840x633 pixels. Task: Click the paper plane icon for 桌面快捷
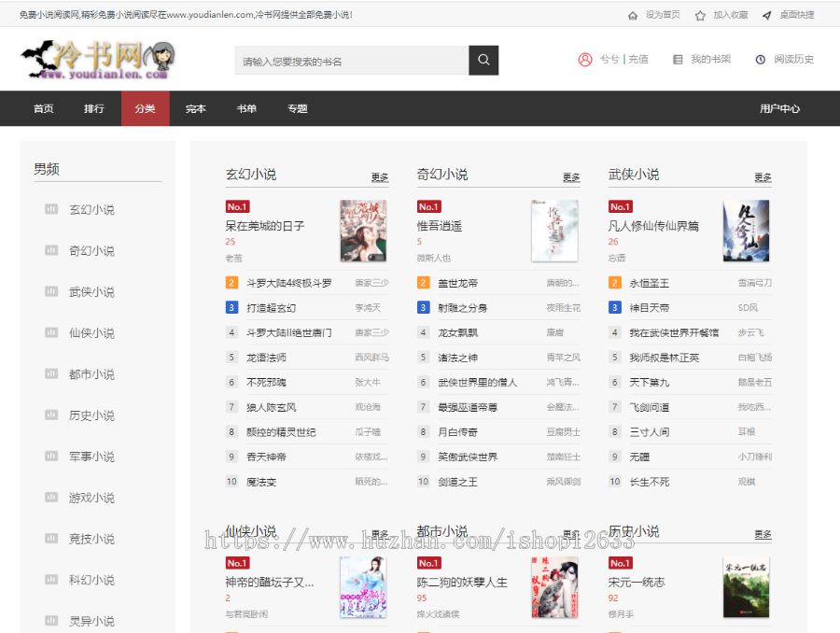click(766, 15)
